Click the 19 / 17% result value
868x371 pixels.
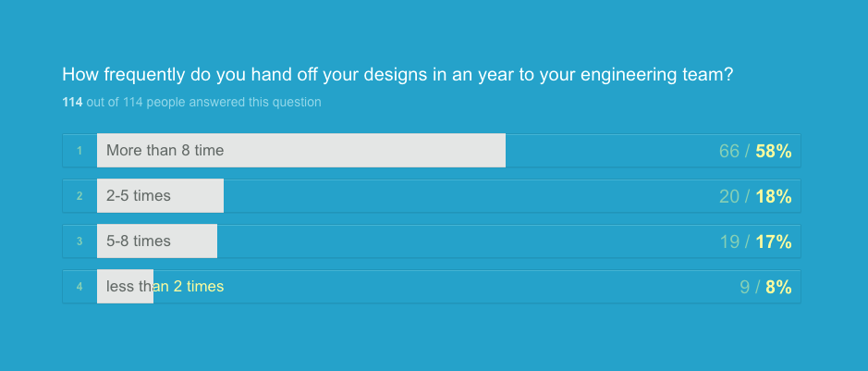755,241
